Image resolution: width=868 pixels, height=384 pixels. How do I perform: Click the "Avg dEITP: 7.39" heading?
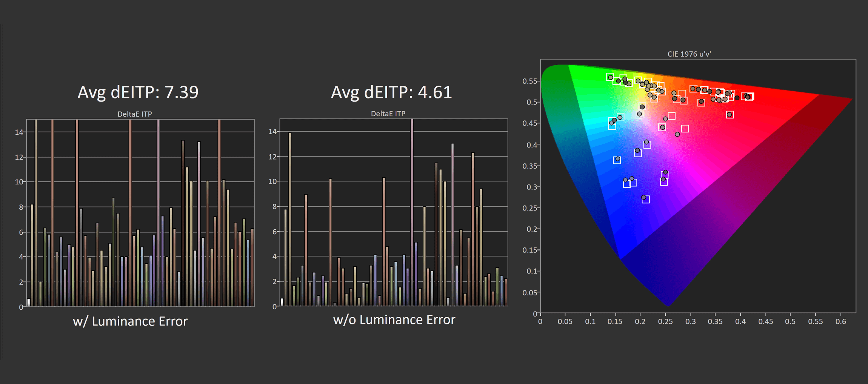138,92
